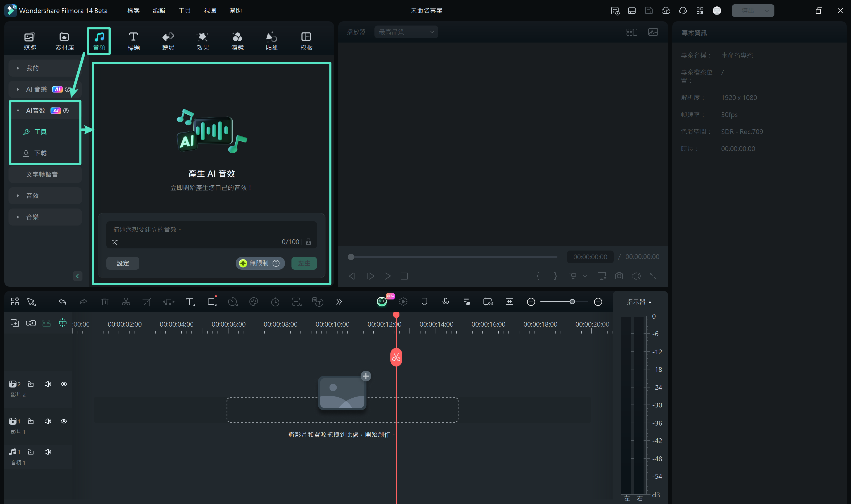
Task: Select the text tool in timeline toolbar
Action: click(x=190, y=302)
